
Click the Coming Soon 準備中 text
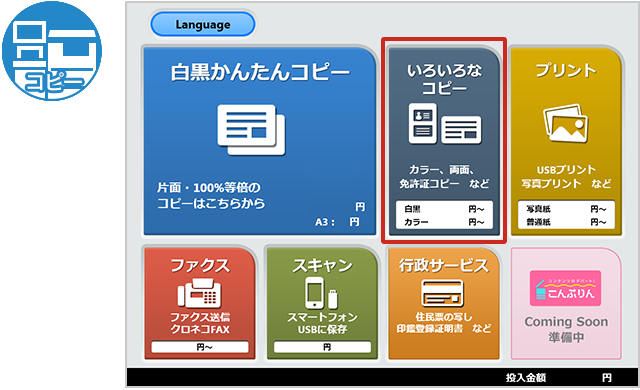(x=566, y=329)
